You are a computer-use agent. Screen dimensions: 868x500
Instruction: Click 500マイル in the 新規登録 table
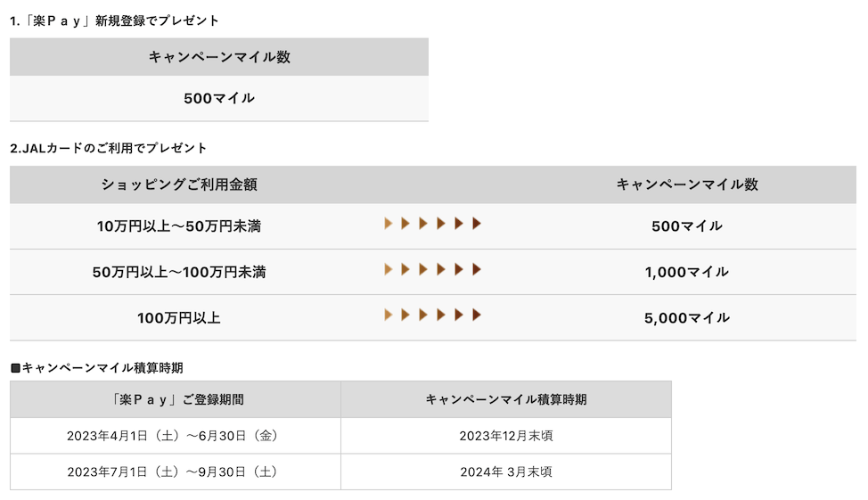click(x=219, y=98)
